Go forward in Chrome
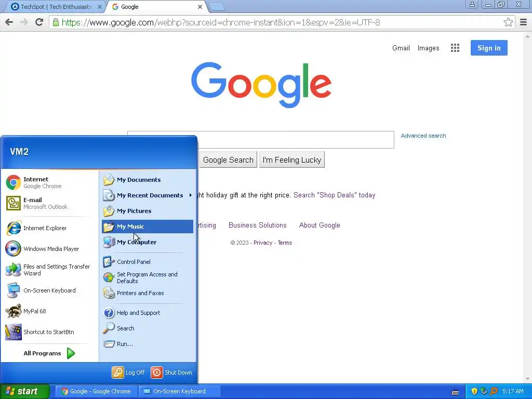The image size is (532, 399). pos(24,22)
